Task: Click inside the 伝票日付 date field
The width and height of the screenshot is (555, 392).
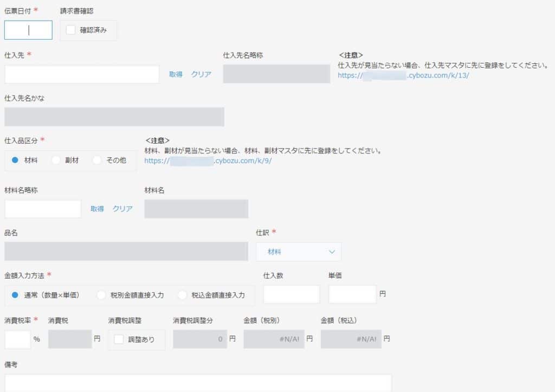Action: tap(28, 30)
